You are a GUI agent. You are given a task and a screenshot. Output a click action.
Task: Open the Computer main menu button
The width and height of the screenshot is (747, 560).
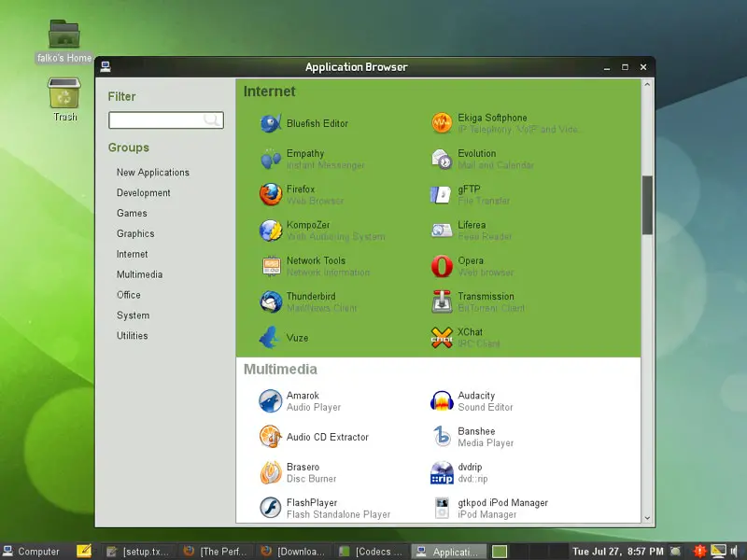32,552
